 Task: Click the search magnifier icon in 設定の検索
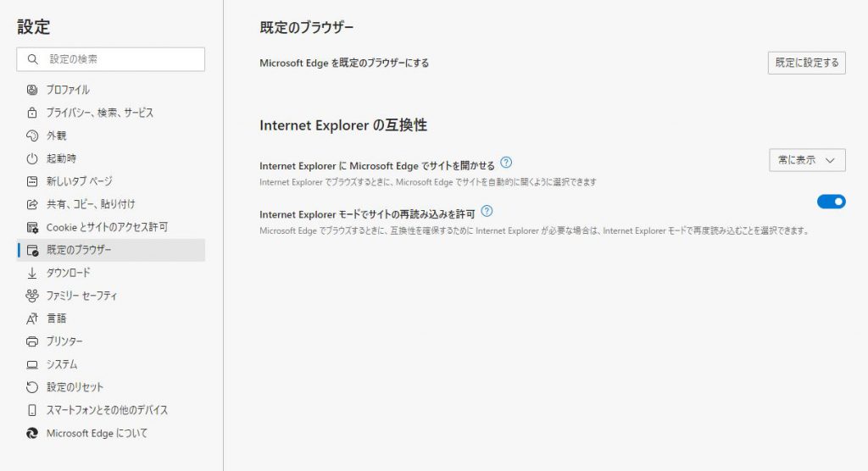pos(33,59)
